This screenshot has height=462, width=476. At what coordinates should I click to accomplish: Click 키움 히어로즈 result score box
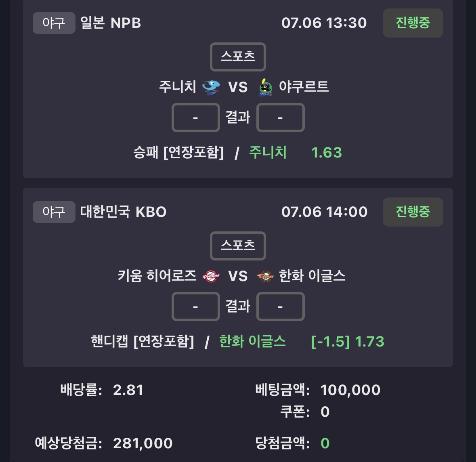point(196,307)
